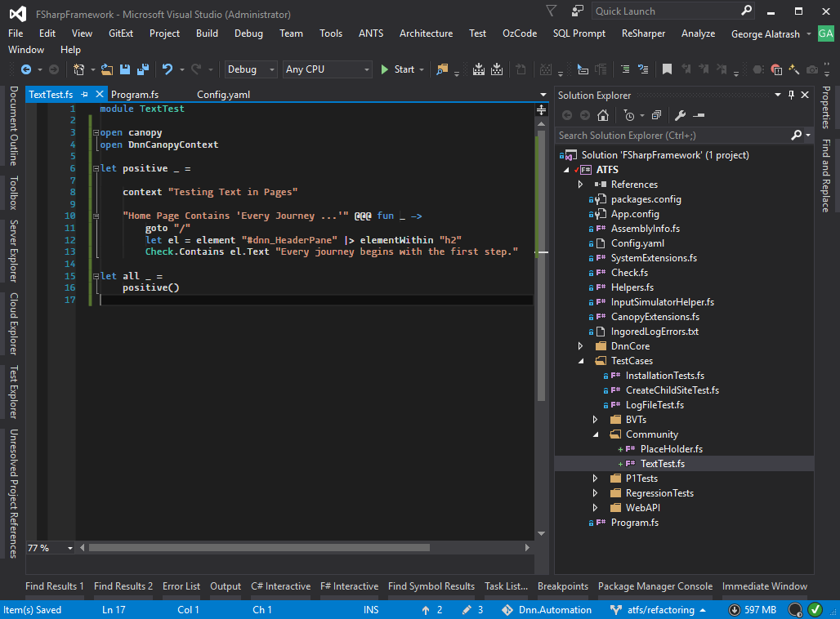This screenshot has width=840, height=619.
Task: Click the Solution Explorer search magnifier icon
Action: click(x=797, y=136)
